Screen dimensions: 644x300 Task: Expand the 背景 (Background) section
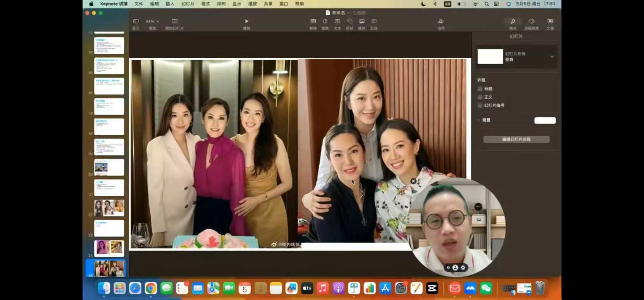coord(479,120)
